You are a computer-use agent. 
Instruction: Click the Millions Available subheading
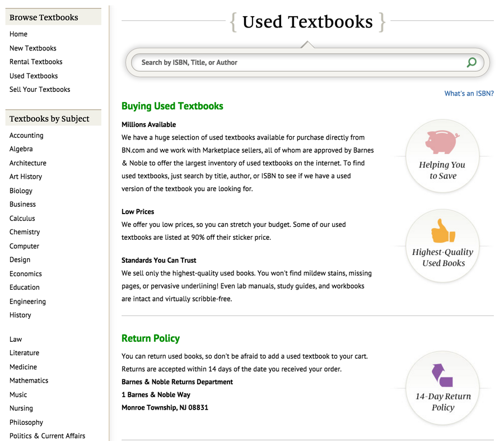click(x=148, y=124)
